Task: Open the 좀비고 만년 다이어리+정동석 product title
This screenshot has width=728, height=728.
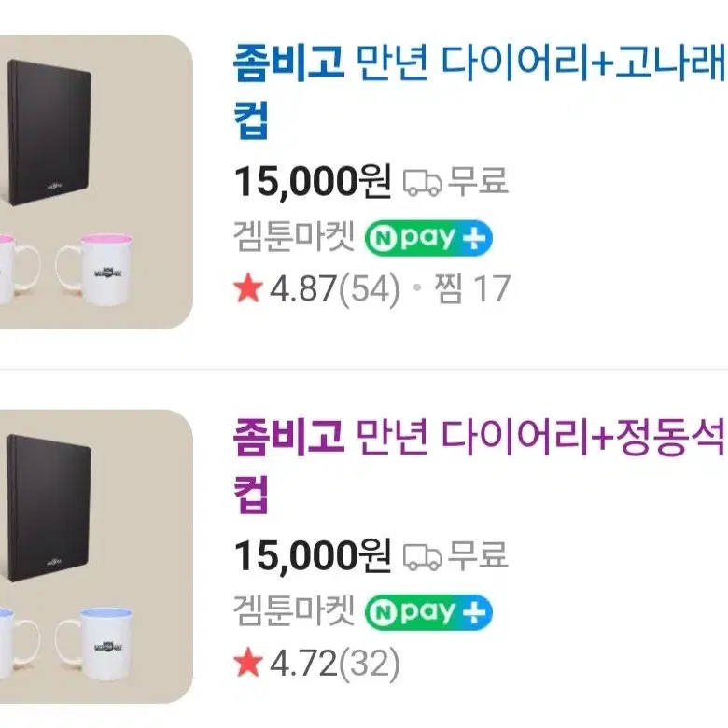Action: coord(480,464)
